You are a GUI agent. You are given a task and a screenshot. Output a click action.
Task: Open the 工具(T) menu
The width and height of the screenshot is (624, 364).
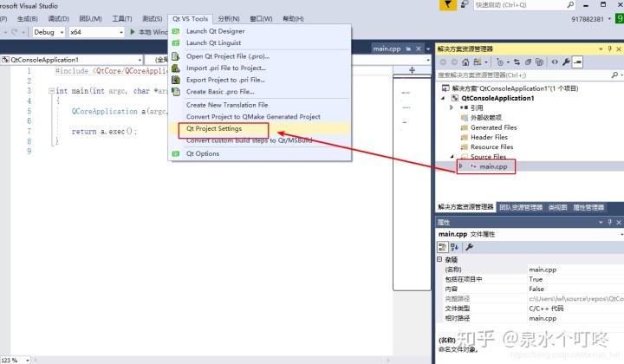point(122,19)
